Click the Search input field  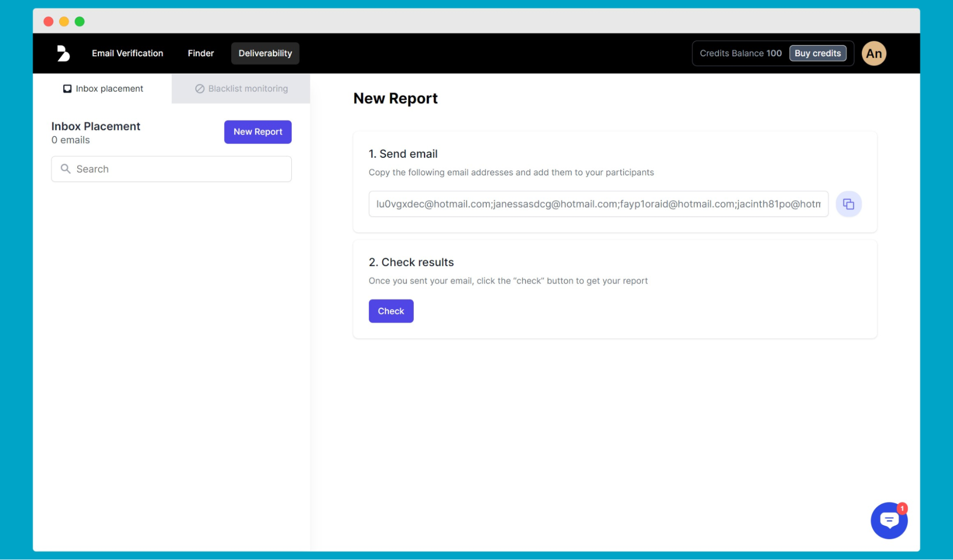click(172, 169)
